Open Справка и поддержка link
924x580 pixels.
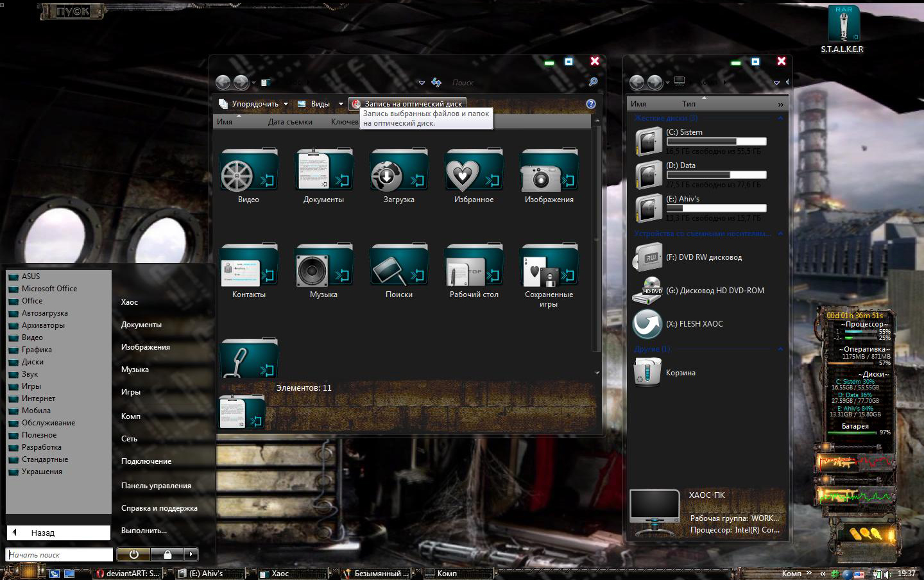click(159, 508)
